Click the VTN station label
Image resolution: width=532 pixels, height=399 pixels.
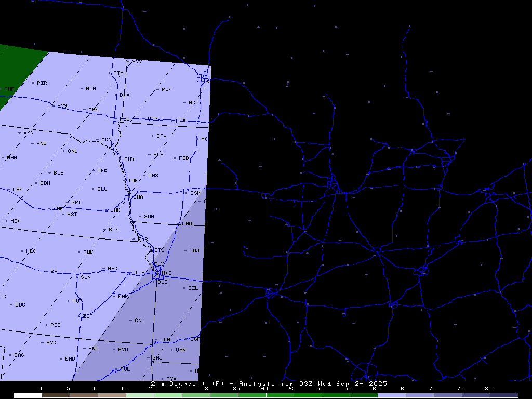coord(29,132)
